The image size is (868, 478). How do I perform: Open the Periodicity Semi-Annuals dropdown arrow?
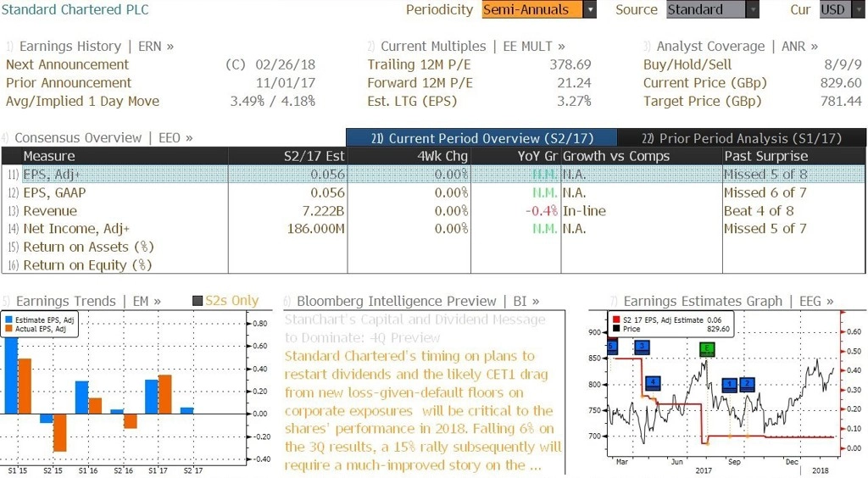[590, 9]
